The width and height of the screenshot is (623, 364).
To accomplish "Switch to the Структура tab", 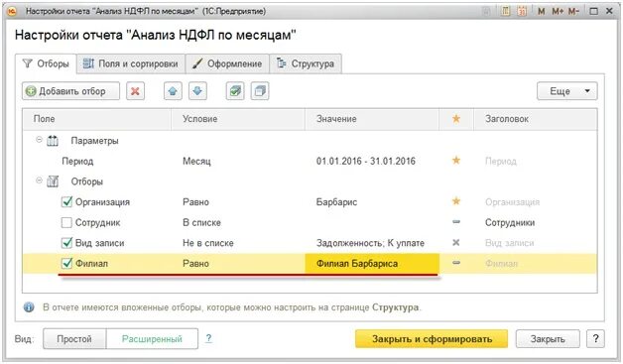I will coord(306,63).
